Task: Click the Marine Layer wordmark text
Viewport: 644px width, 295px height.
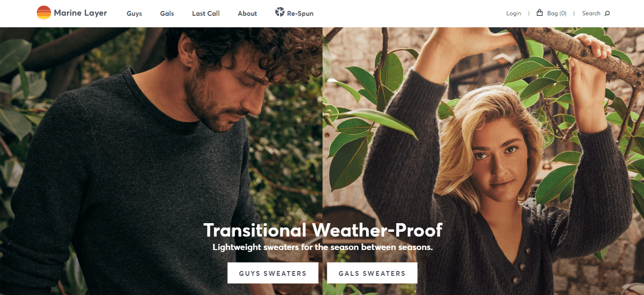Action: click(80, 13)
